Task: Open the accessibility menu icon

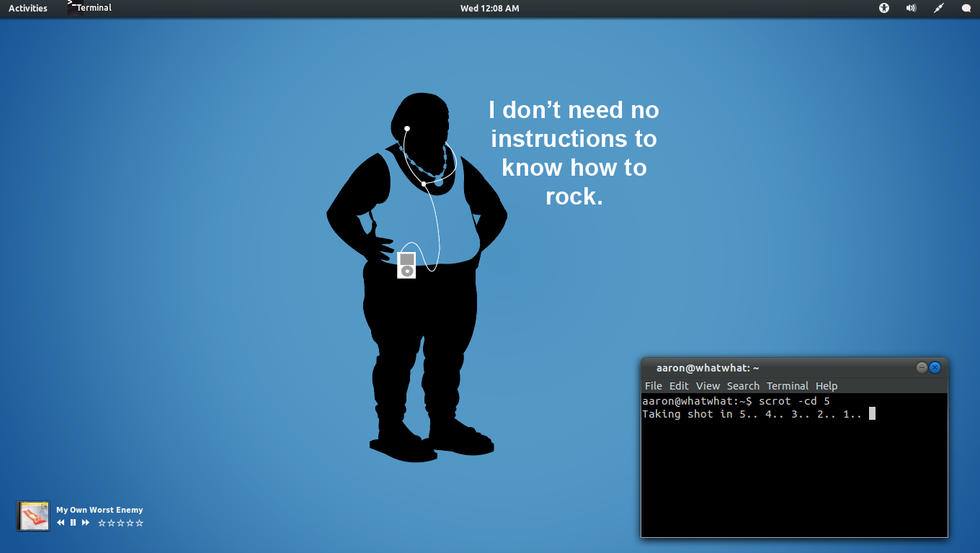Action: click(884, 8)
